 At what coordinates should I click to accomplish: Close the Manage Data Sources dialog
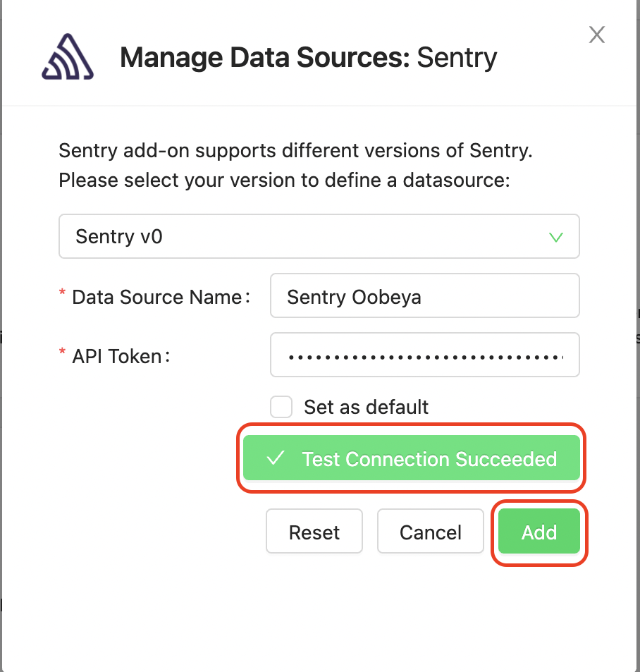[x=596, y=35]
